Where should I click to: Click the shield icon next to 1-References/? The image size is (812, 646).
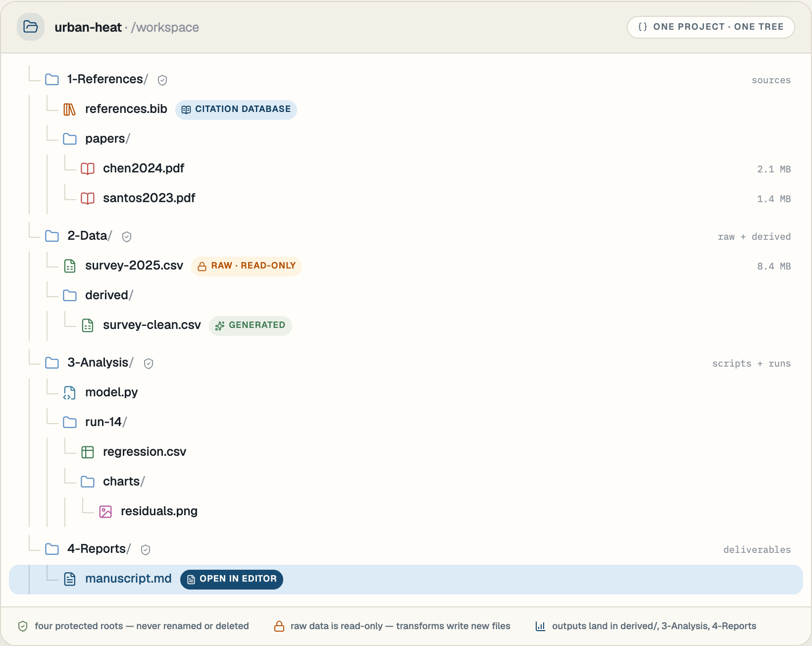tap(162, 80)
